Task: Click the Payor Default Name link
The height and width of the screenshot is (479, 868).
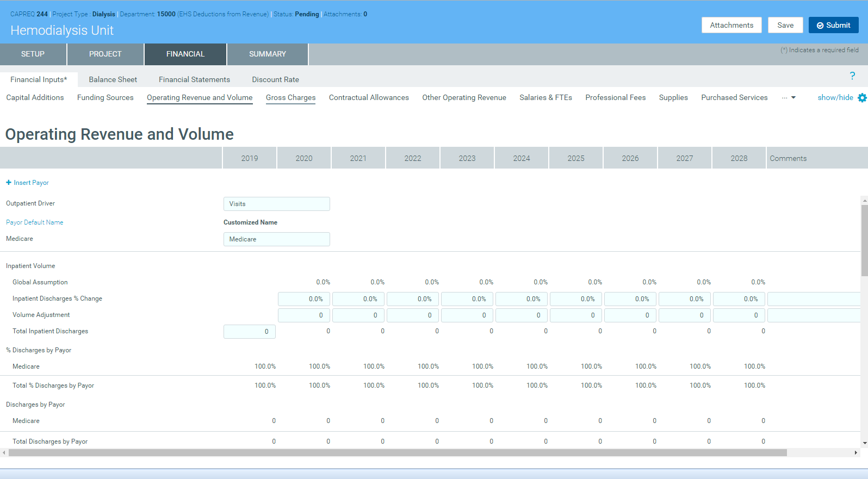Action: 34,222
